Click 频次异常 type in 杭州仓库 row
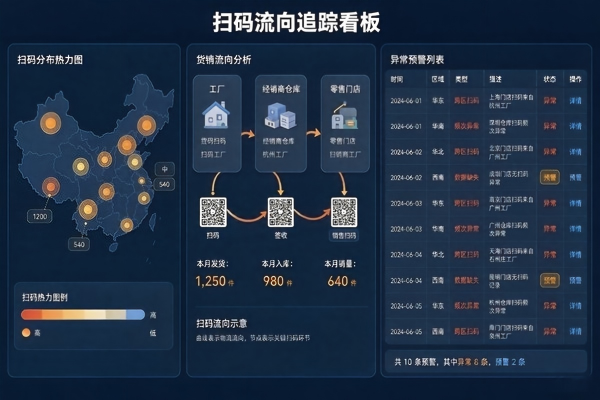Screen dimensions: 600x400 (x=466, y=306)
